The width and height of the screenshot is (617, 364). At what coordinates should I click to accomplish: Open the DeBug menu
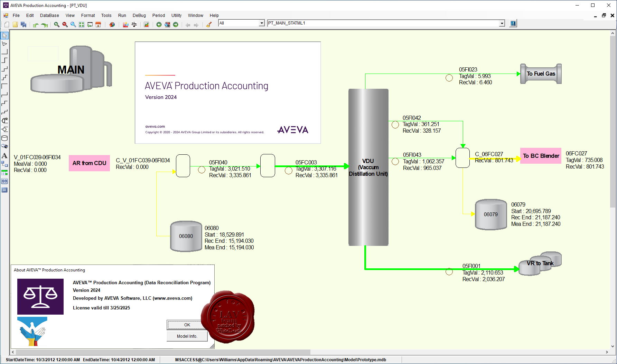coord(139,16)
